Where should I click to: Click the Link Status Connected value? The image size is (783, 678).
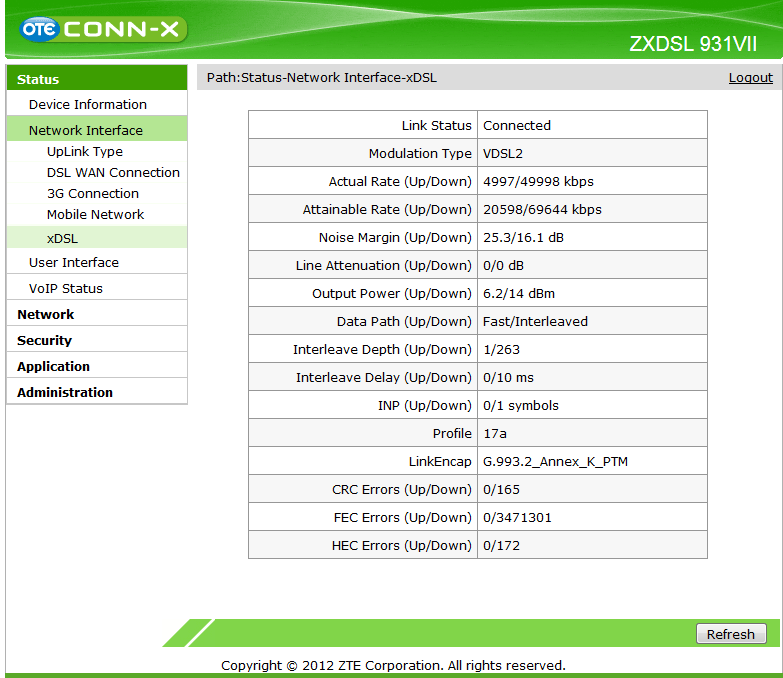tap(517, 125)
